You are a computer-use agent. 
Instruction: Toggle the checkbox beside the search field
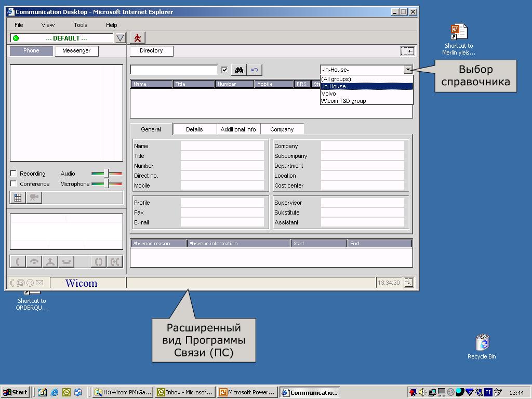[224, 70]
